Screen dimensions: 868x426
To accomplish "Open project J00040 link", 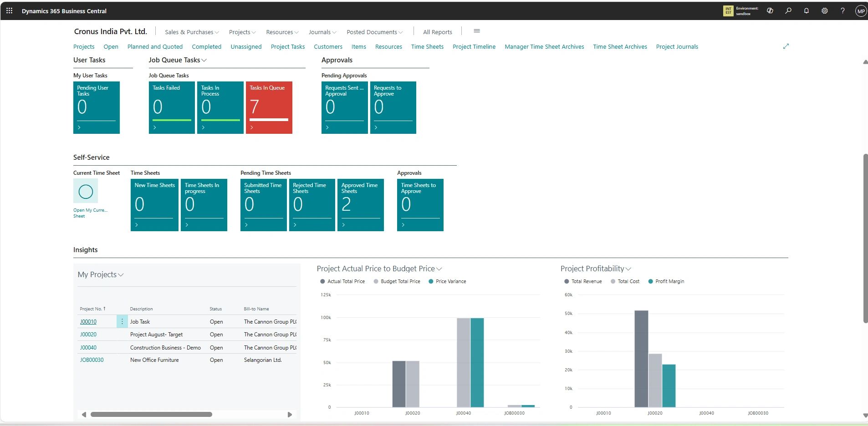I will (88, 347).
